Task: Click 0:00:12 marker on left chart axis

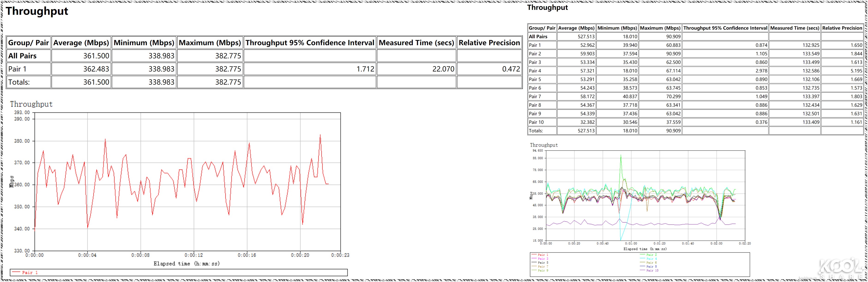Action: point(194,255)
